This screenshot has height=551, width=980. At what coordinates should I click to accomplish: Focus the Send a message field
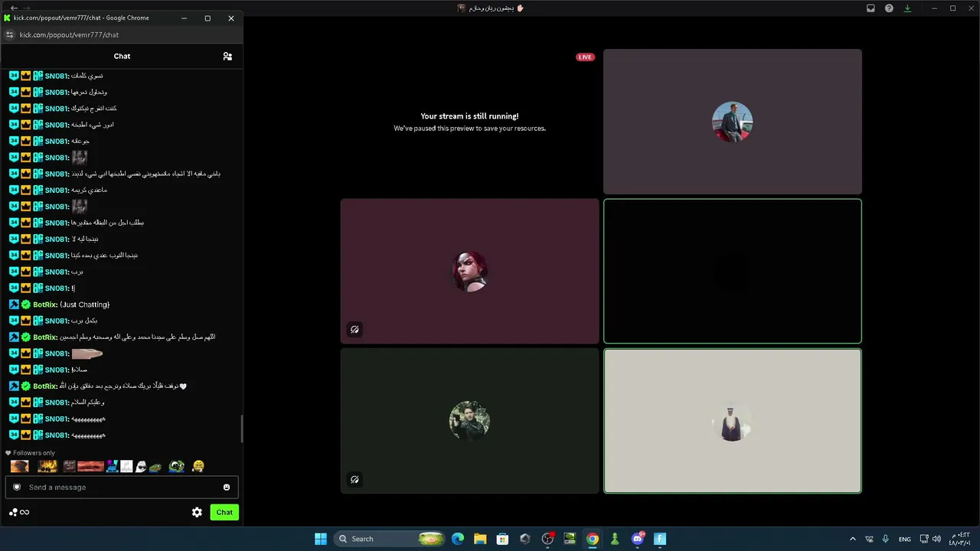[122, 487]
